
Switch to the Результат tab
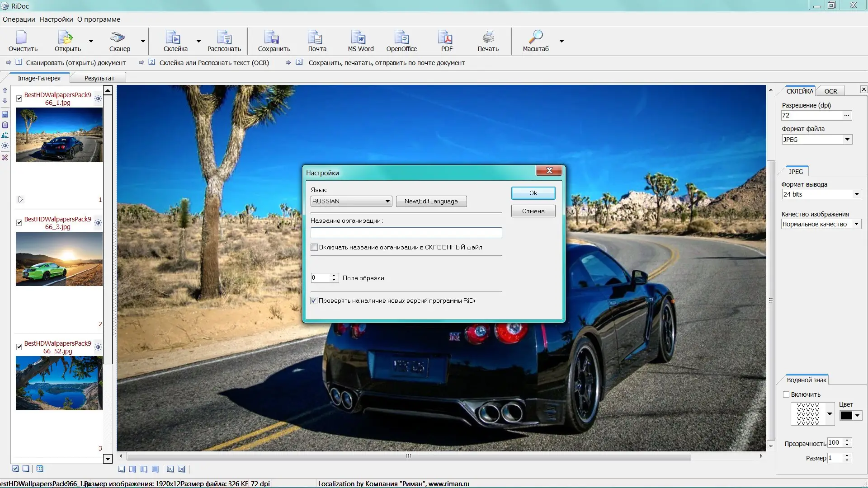click(99, 78)
